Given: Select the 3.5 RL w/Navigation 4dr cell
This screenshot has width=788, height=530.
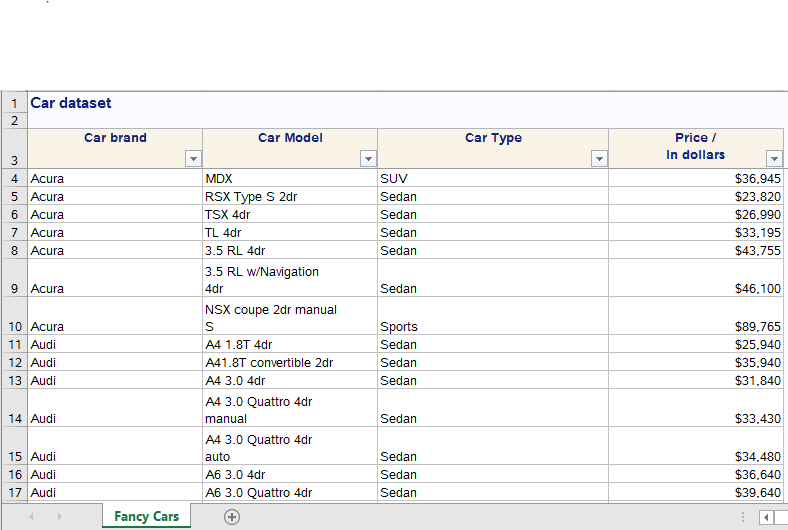Looking at the screenshot, I should [290, 278].
